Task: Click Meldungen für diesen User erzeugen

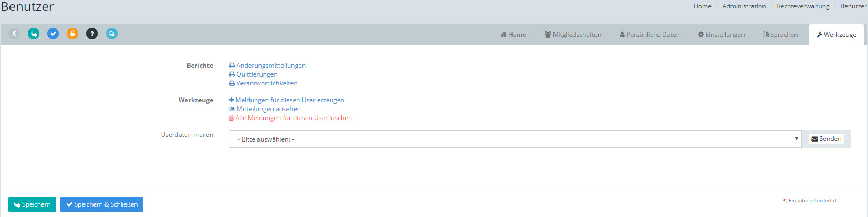Action: (x=289, y=100)
